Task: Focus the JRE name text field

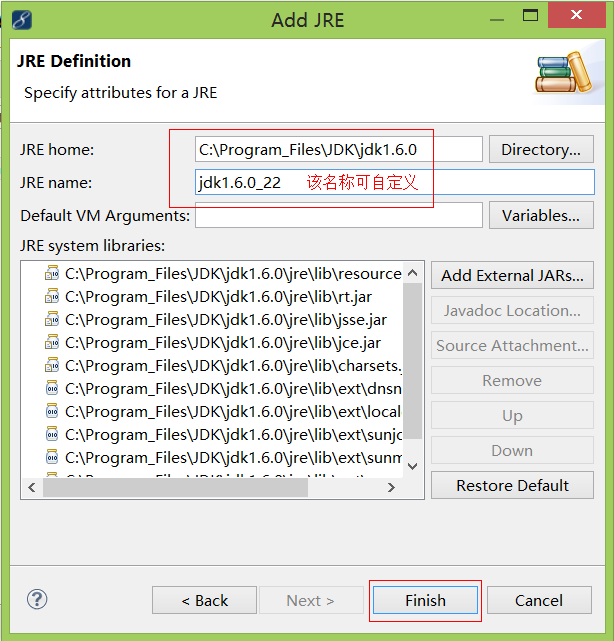Action: 394,182
